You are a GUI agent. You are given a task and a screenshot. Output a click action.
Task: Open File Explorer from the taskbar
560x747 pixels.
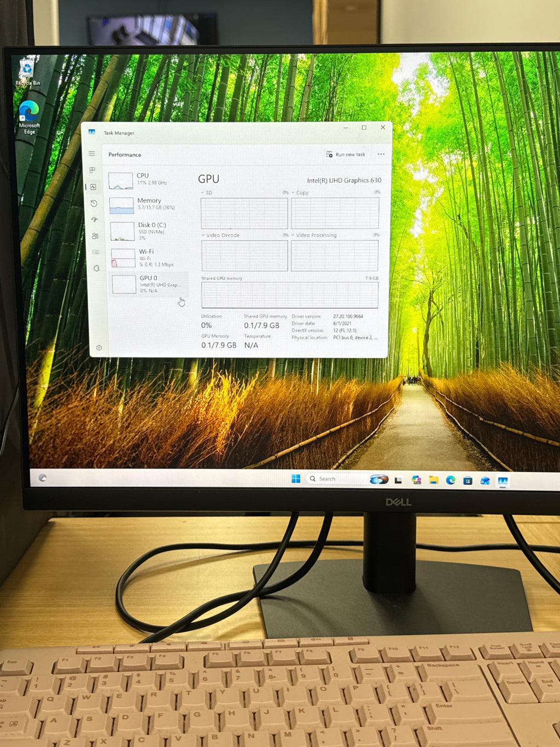pos(434,480)
